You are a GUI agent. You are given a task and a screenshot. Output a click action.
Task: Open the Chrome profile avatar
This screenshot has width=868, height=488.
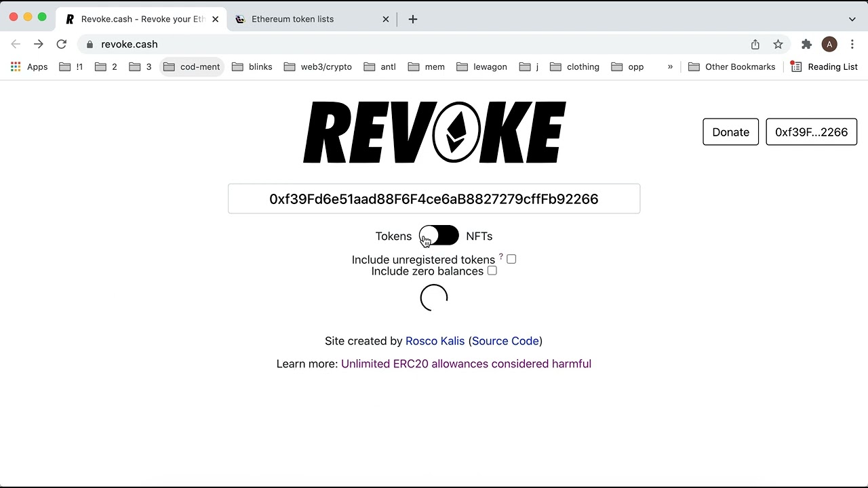click(x=829, y=44)
